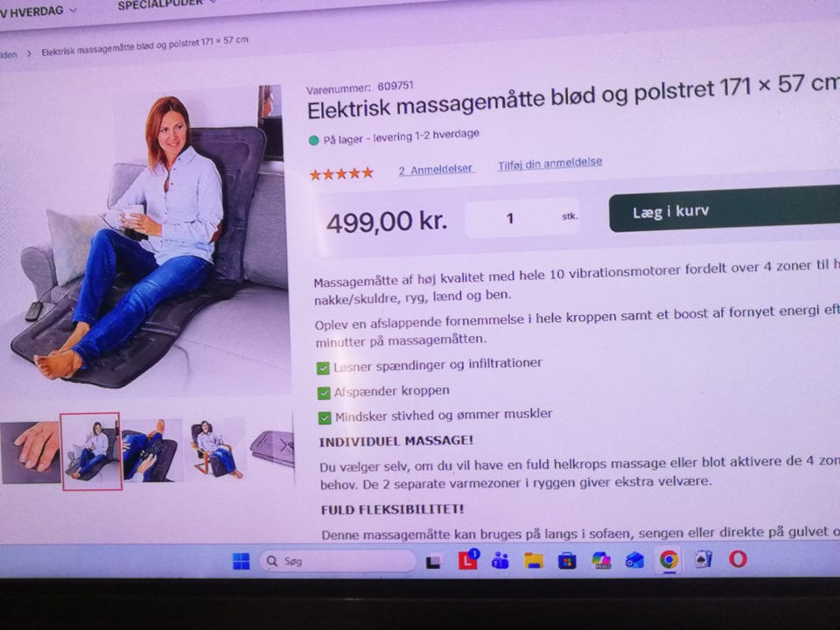Open the Windows Start menu
This screenshot has height=630, width=840.
(x=241, y=561)
